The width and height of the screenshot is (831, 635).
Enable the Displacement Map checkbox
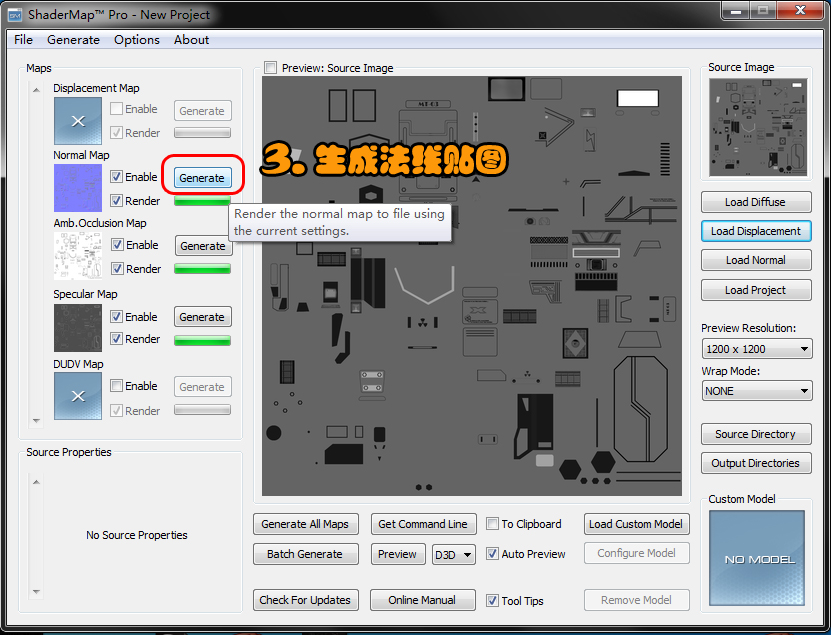point(117,109)
